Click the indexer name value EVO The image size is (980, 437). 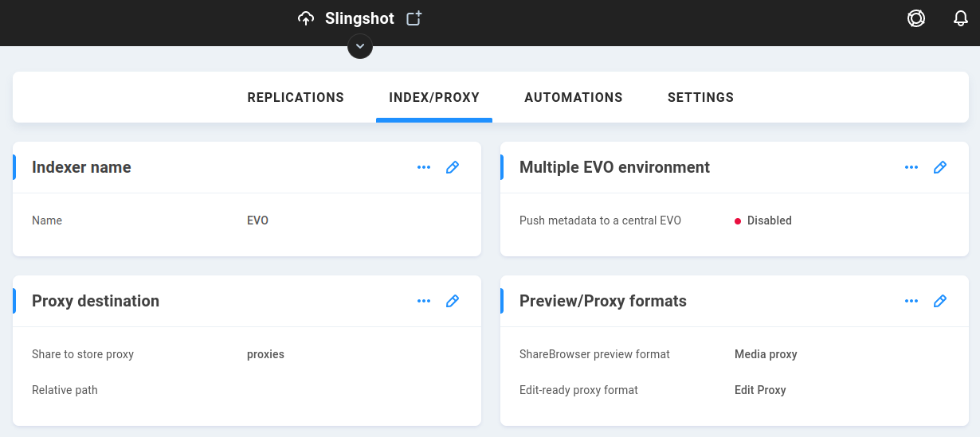(257, 220)
